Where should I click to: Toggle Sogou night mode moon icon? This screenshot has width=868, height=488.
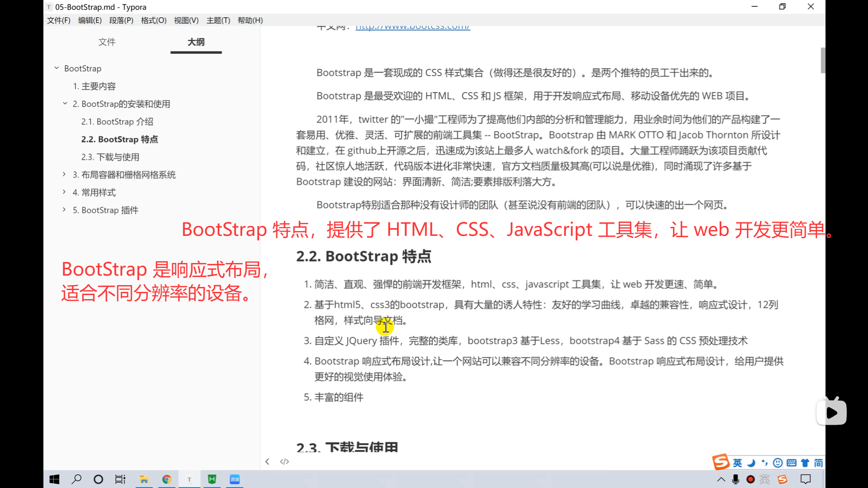point(751,463)
